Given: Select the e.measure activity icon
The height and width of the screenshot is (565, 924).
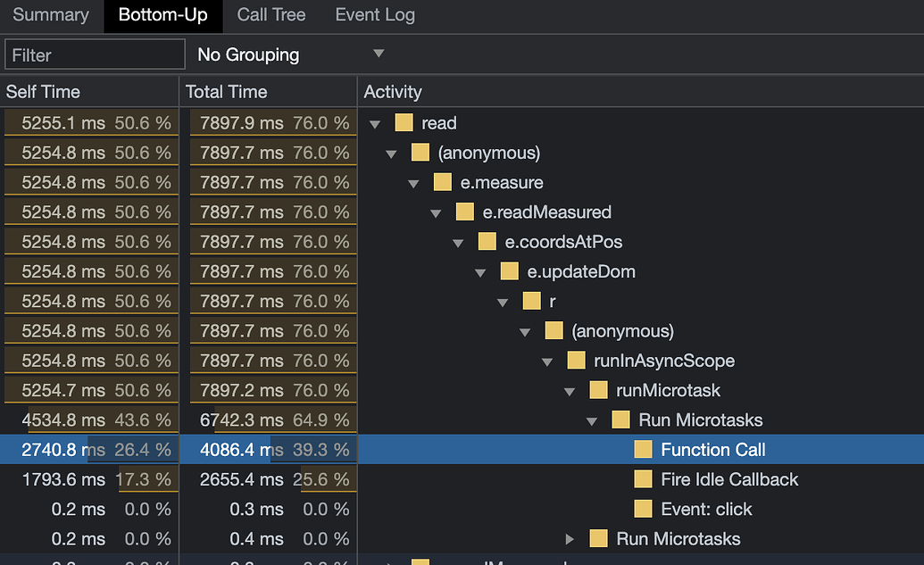Looking at the screenshot, I should pos(443,182).
